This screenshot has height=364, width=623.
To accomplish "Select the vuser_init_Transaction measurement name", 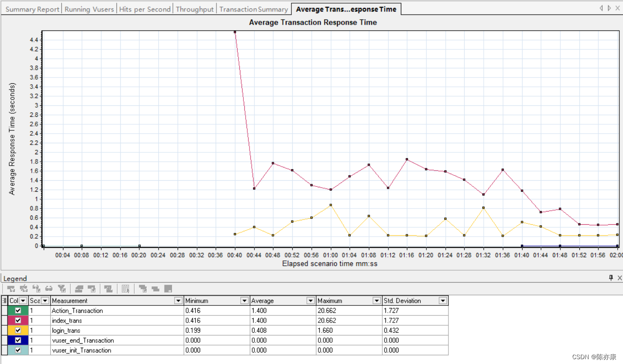I will click(82, 350).
